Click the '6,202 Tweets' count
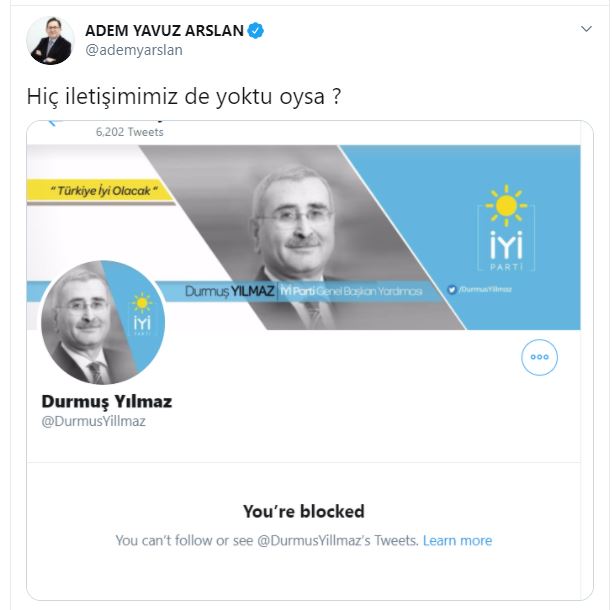 (129, 132)
